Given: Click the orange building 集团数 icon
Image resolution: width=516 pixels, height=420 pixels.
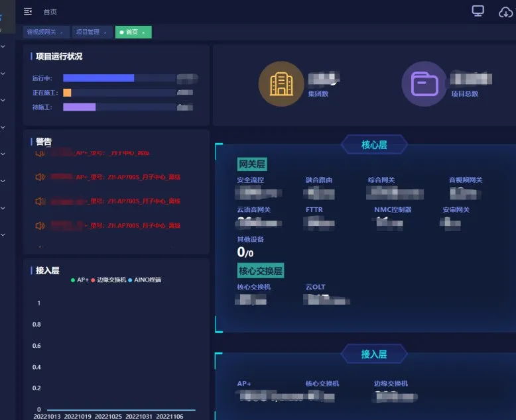Looking at the screenshot, I should (x=281, y=84).
